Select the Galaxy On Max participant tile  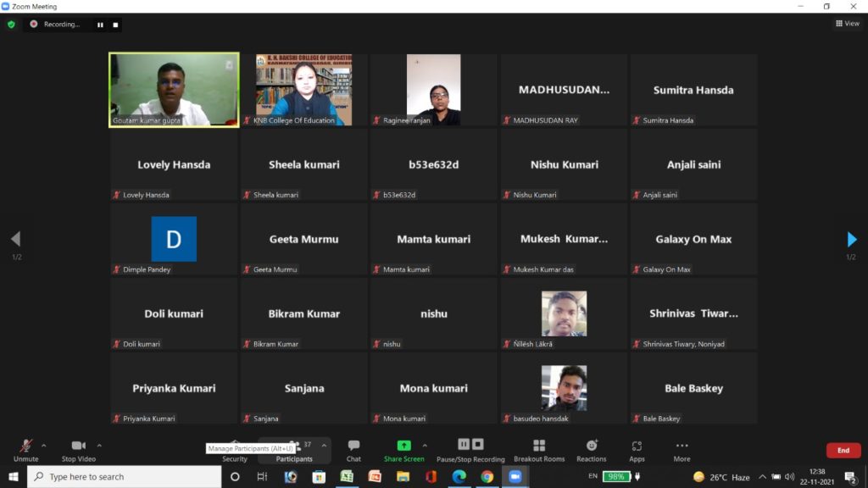click(x=693, y=239)
